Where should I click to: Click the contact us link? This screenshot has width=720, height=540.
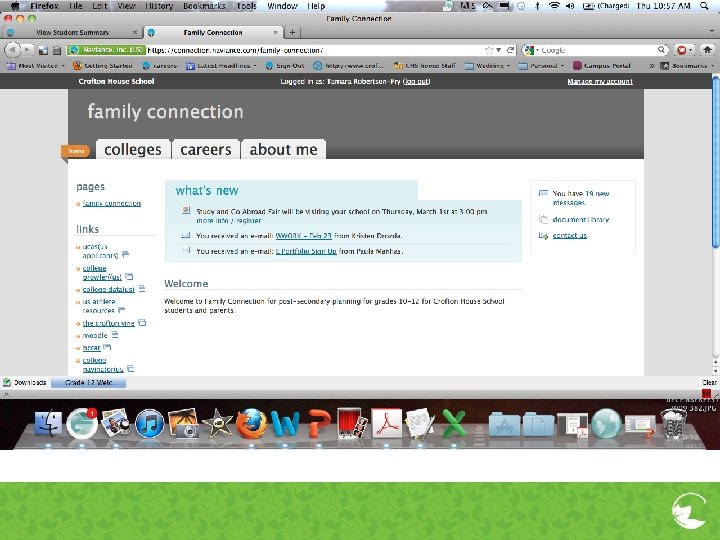pos(569,235)
